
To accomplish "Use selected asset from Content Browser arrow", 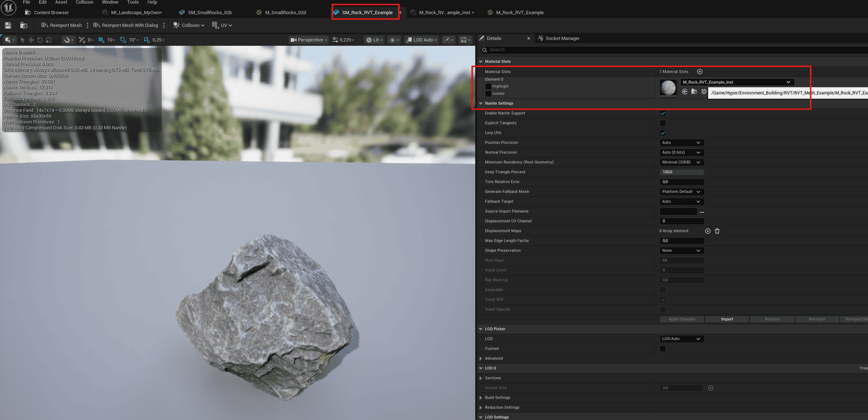I will click(x=685, y=92).
